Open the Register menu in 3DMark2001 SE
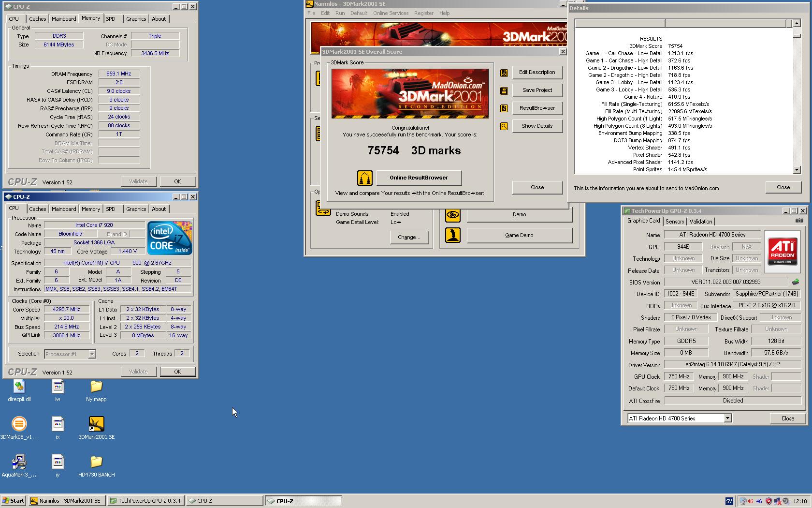 tap(423, 14)
